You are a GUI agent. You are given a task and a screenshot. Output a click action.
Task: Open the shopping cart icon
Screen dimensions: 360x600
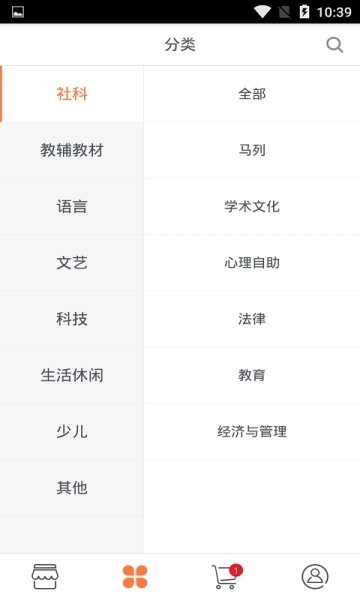point(226,576)
